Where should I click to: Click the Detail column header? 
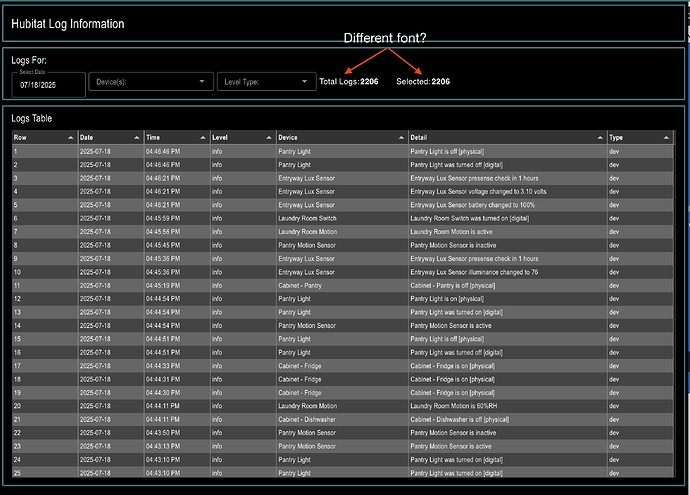pyautogui.click(x=507, y=138)
